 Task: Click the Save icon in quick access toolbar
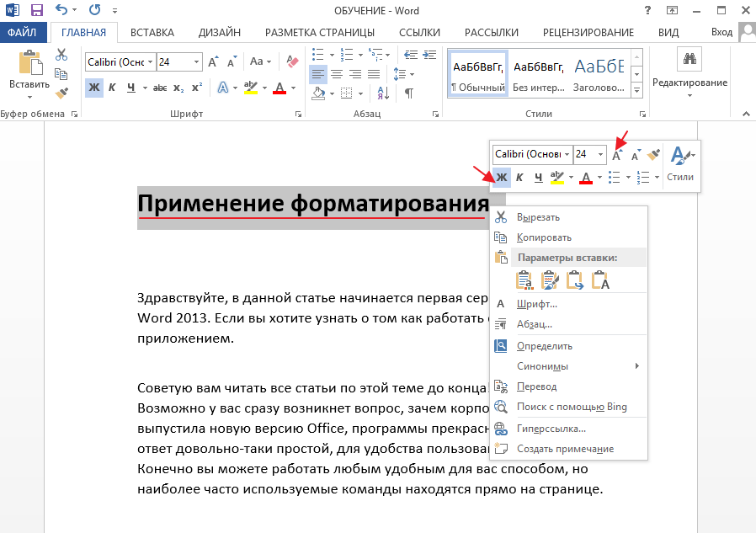pos(37,10)
